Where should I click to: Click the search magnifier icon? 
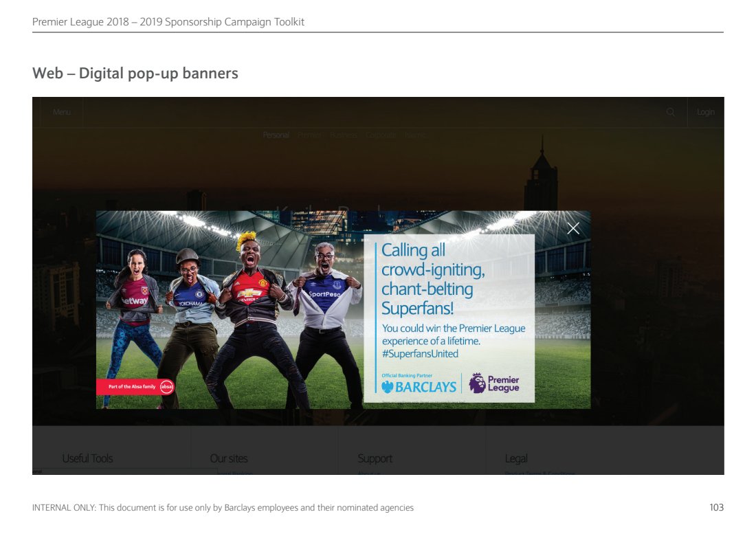pos(671,112)
